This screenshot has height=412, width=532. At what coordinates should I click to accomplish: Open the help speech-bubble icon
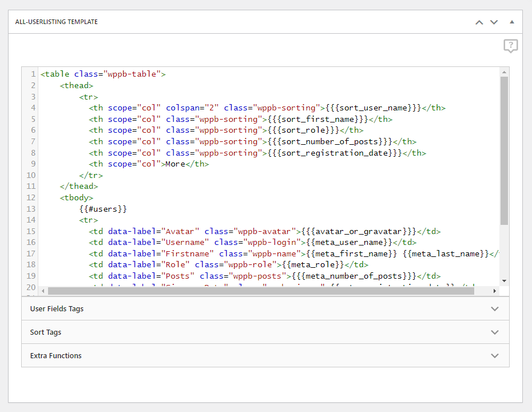511,46
